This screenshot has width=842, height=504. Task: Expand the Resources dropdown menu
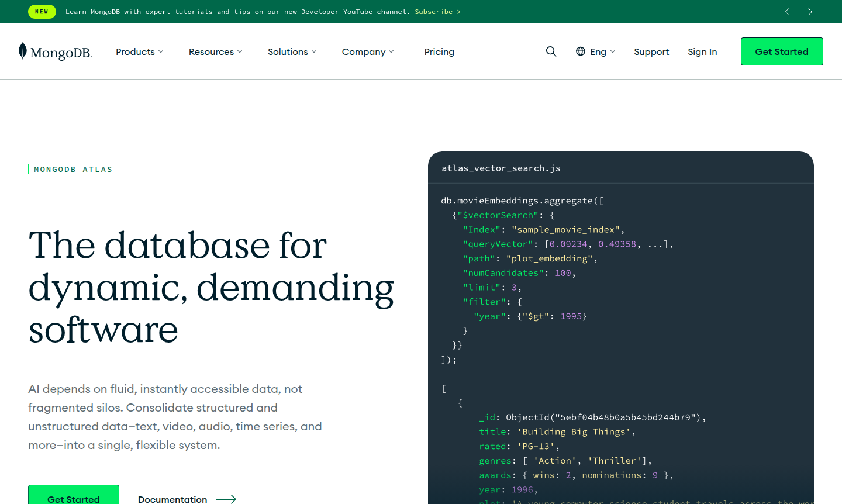pos(215,51)
